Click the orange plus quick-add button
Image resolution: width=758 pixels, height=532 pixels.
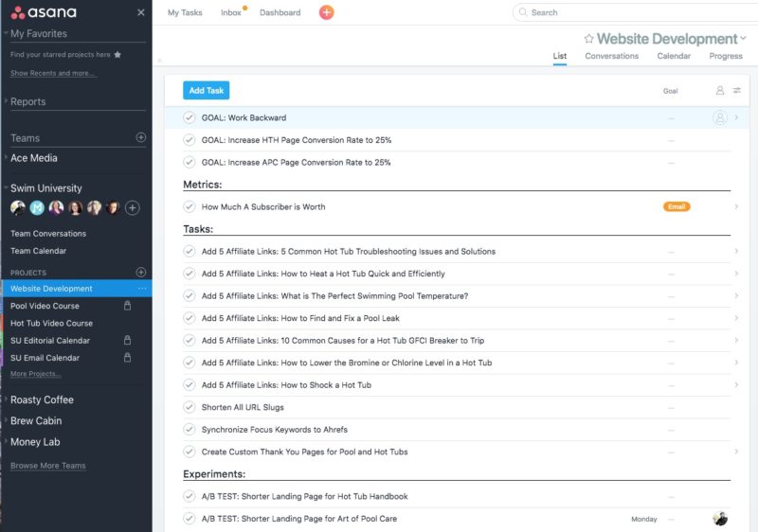tap(326, 12)
